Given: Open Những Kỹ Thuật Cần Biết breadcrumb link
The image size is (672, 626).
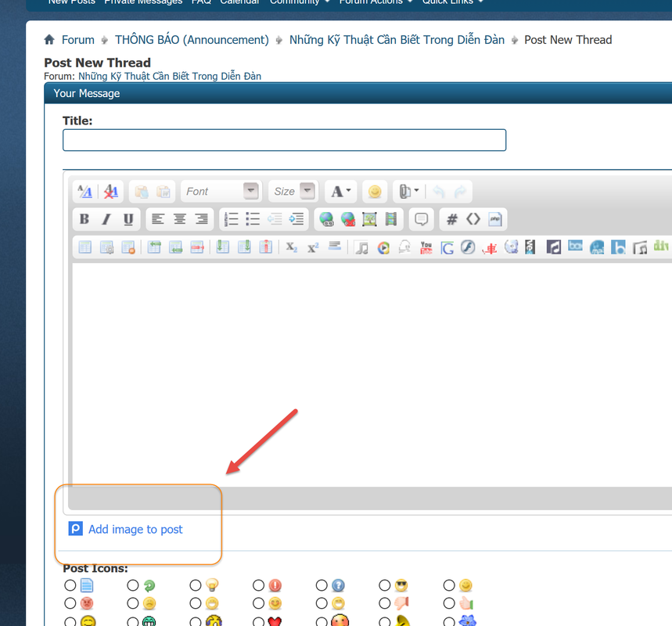Looking at the screenshot, I should [397, 40].
